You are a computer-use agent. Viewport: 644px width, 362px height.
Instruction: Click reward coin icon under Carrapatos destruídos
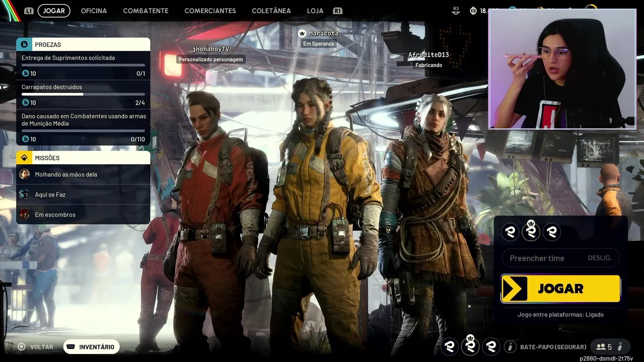(x=25, y=103)
